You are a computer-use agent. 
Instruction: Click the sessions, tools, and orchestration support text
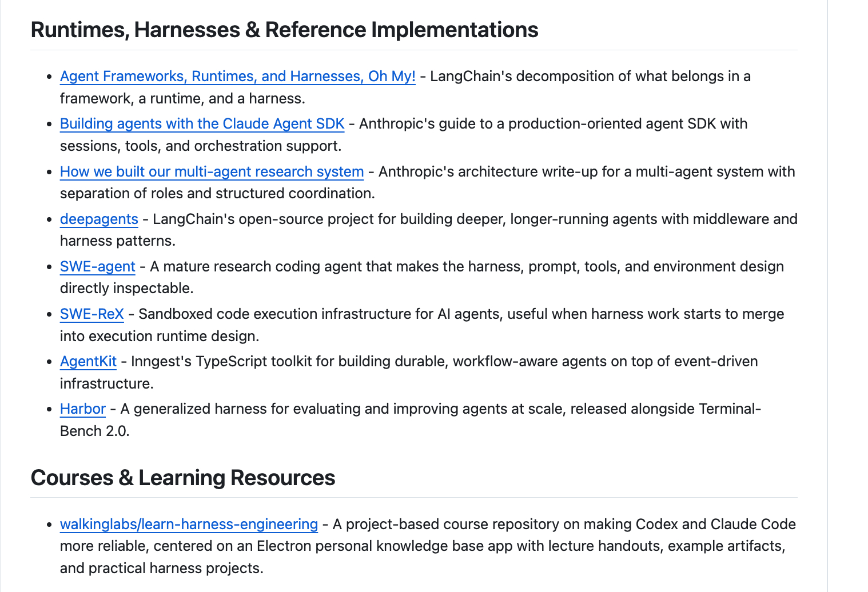[201, 146]
